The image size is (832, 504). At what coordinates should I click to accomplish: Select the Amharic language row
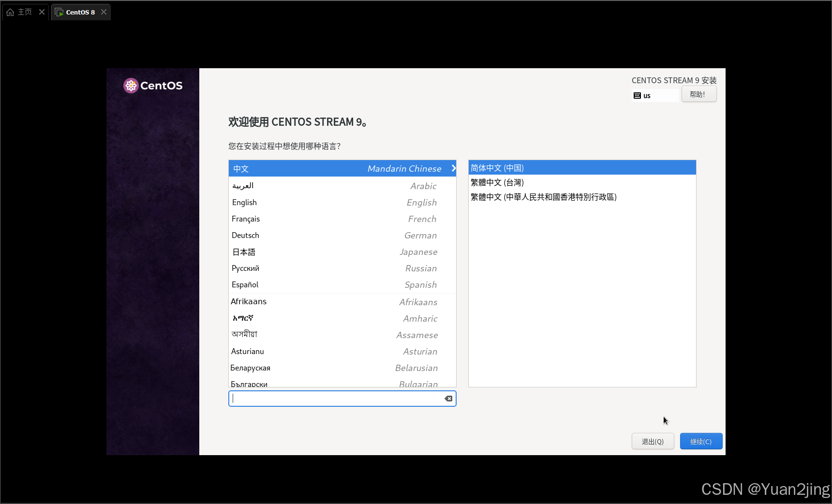pos(342,318)
